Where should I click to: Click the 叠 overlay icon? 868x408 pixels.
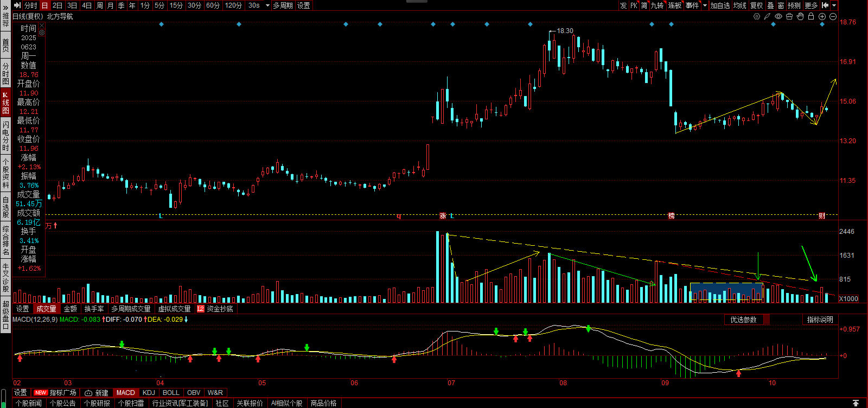coord(770,5)
